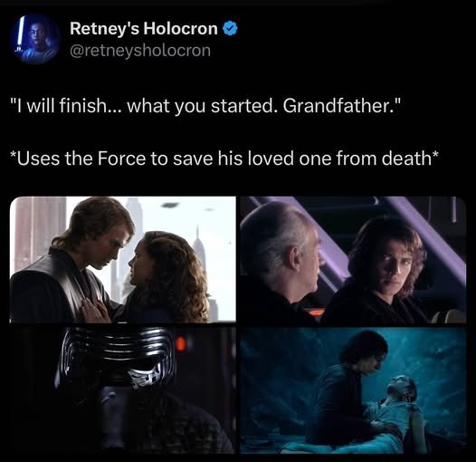476x462 pixels.
Task: Click the red light beside the helmet
Action: point(181,343)
